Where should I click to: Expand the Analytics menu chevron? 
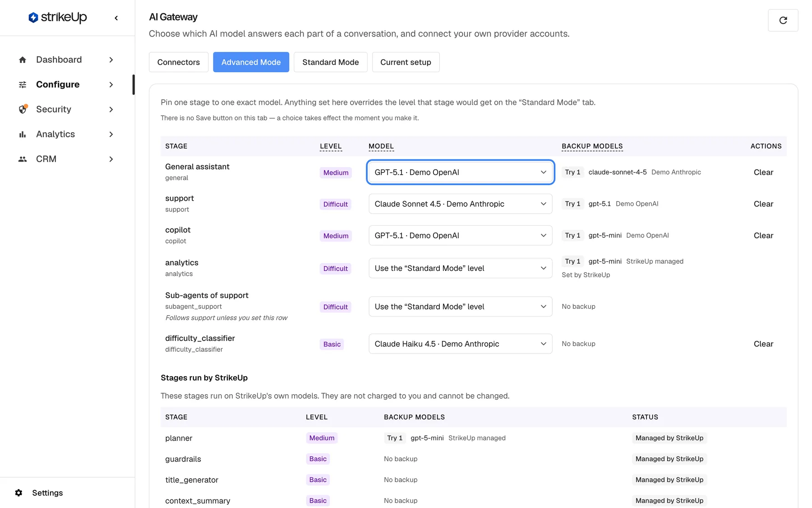tap(111, 134)
